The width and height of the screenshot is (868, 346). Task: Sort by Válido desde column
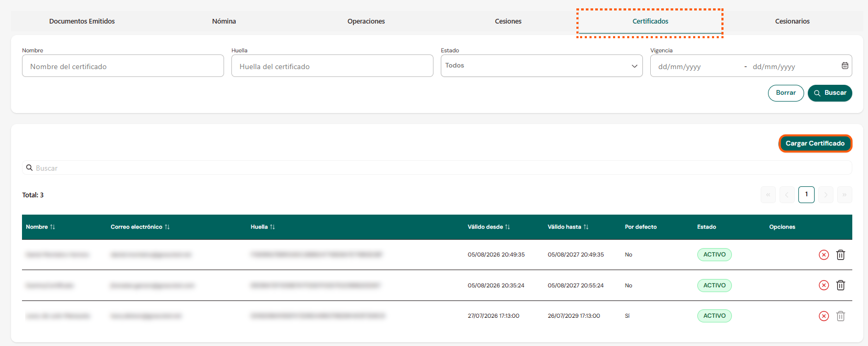pos(489,227)
